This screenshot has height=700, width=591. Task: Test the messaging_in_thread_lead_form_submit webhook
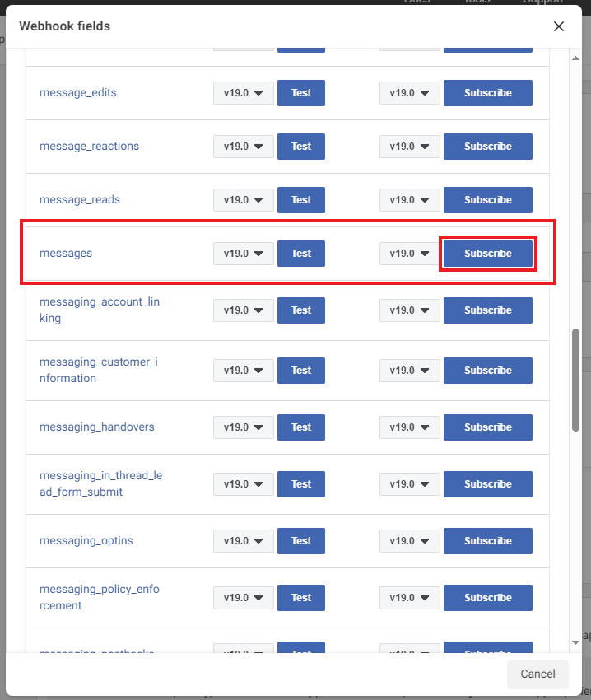click(301, 484)
